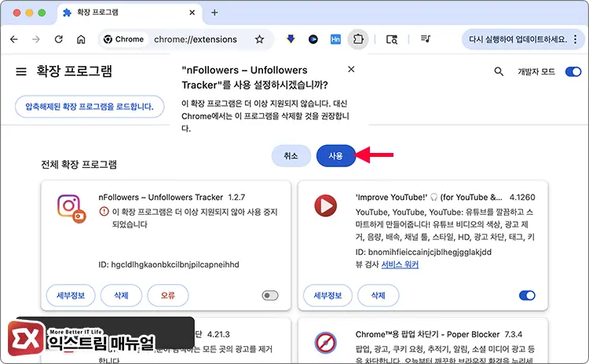Viewport: 589px width, 364px height.
Task: Enable the nFollowers extension toggle
Action: tap(270, 296)
